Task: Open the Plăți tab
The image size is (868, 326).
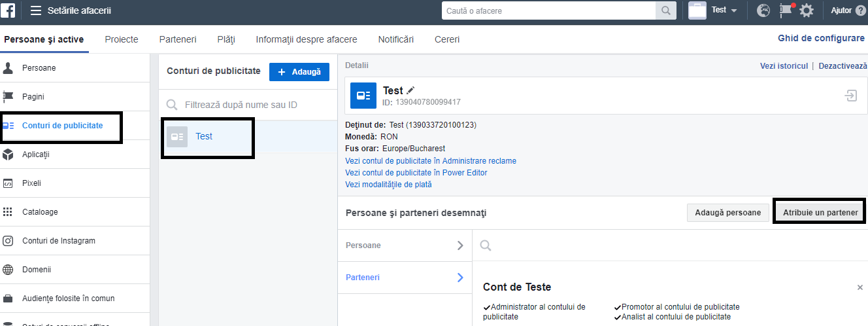Action: [226, 39]
